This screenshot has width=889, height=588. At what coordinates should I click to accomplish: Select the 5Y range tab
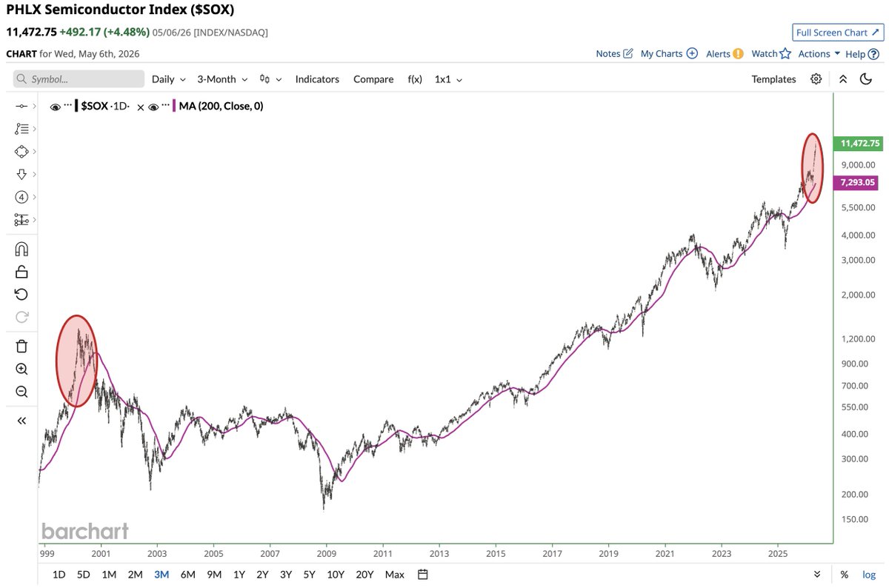[x=309, y=575]
